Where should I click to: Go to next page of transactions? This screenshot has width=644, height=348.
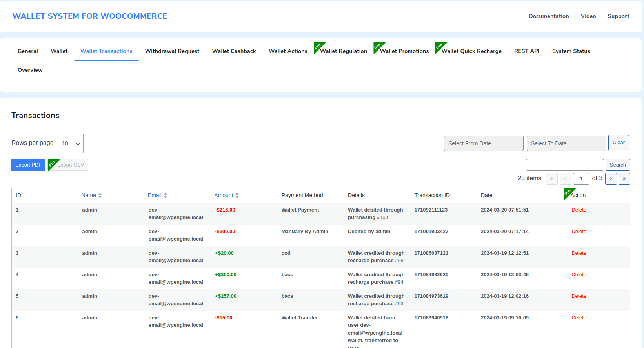point(611,179)
